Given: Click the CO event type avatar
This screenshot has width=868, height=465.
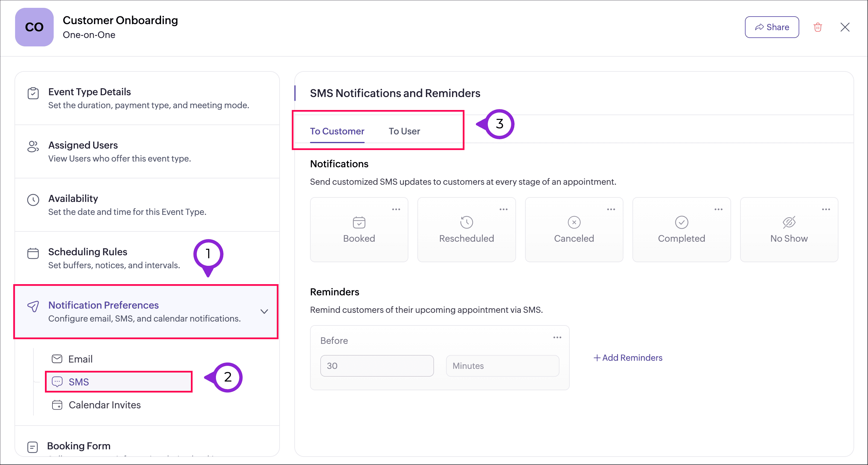Looking at the screenshot, I should click(34, 27).
